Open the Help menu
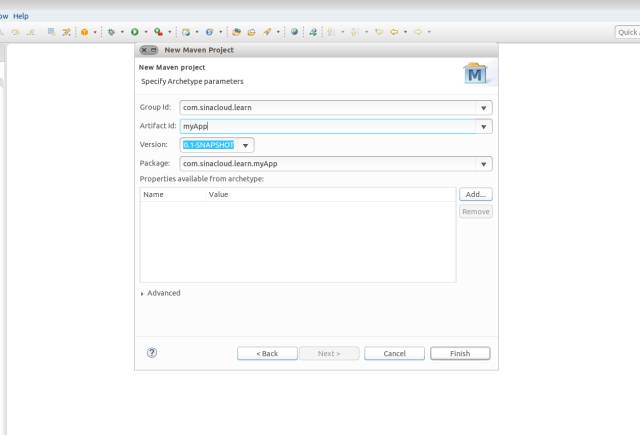The height and width of the screenshot is (435, 640). 21,16
